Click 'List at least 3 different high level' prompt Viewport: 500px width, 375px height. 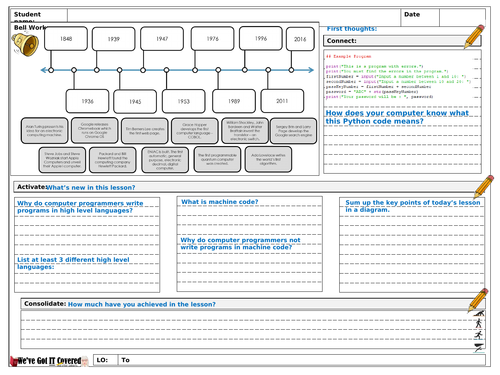coord(73,263)
